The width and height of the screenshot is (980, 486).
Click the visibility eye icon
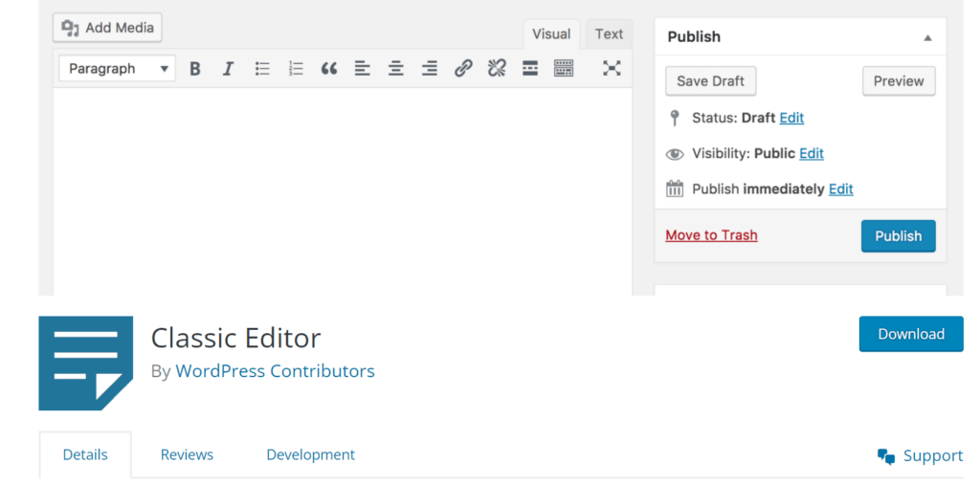tap(675, 154)
